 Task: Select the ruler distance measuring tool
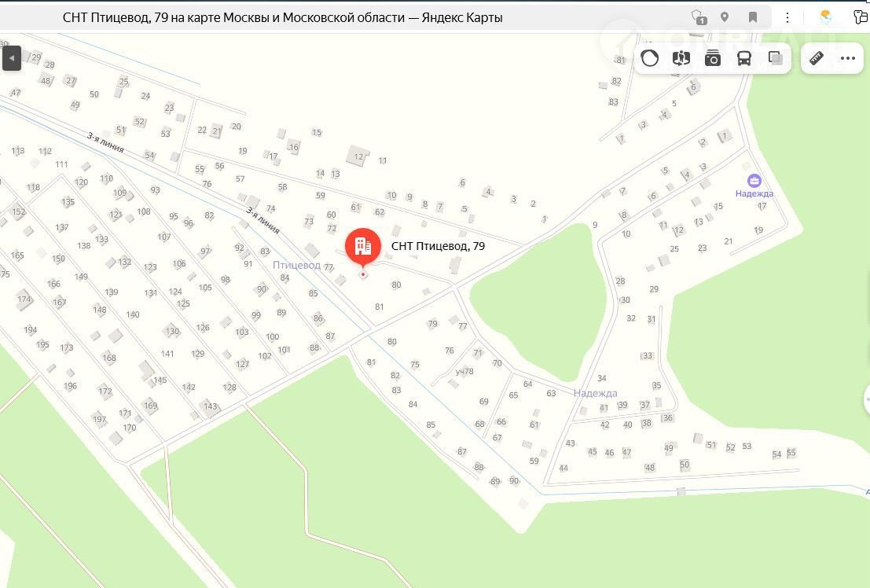coord(817,57)
